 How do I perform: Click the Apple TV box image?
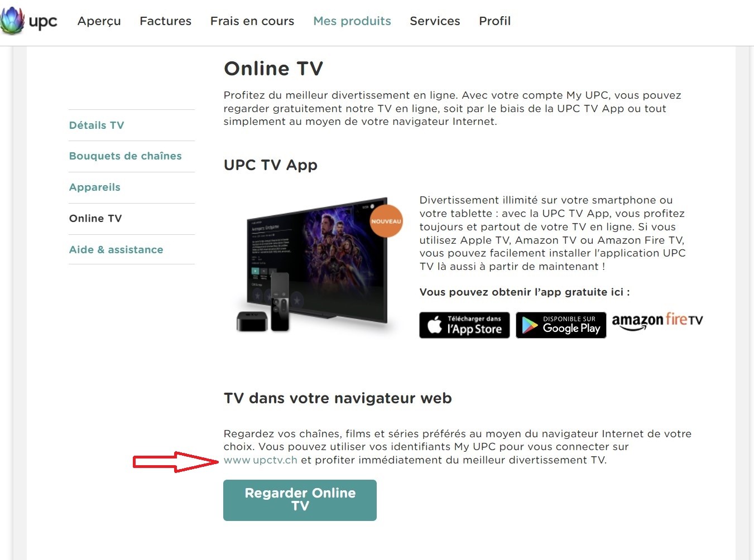(252, 322)
